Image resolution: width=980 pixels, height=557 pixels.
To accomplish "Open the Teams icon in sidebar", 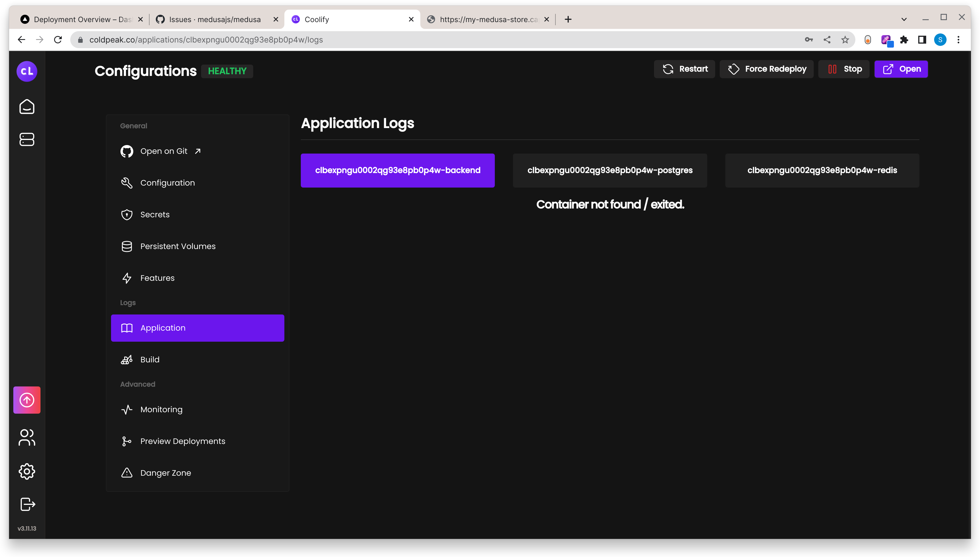I will coord(26,438).
